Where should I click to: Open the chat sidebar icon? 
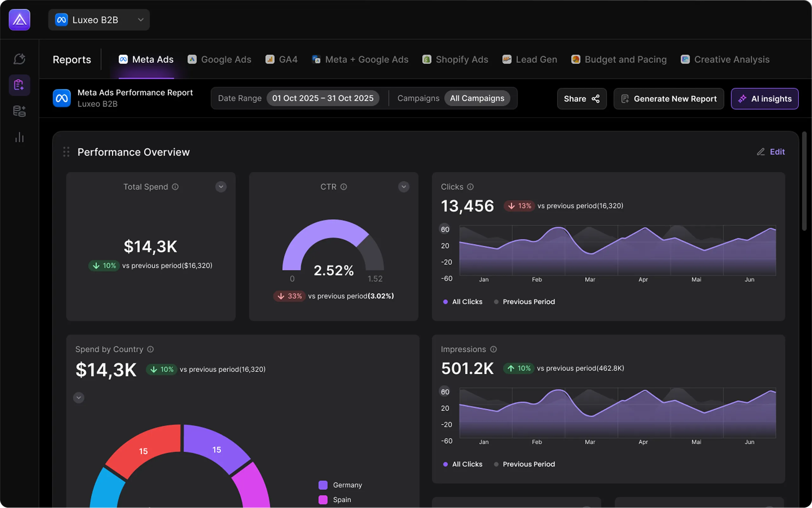[x=19, y=59]
